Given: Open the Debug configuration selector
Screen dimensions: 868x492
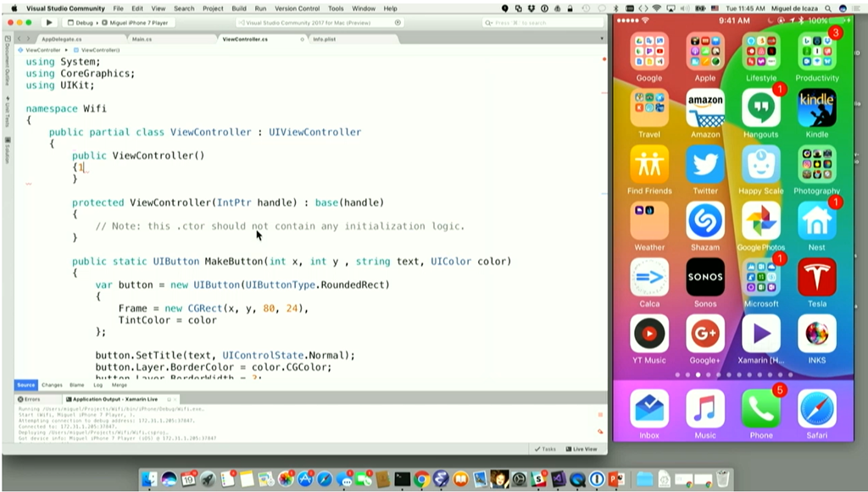Looking at the screenshot, I should click(x=81, y=23).
